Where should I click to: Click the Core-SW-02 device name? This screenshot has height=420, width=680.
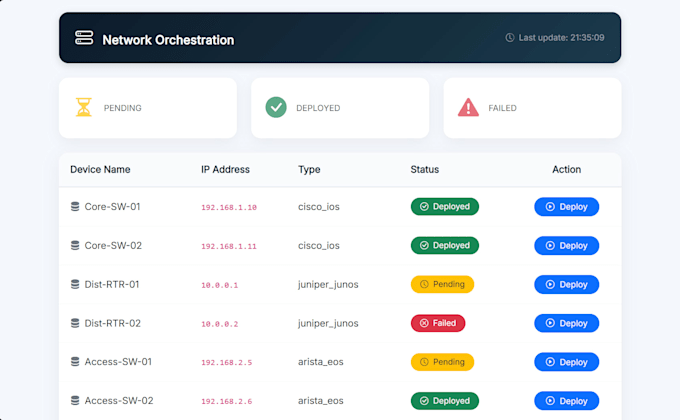113,246
